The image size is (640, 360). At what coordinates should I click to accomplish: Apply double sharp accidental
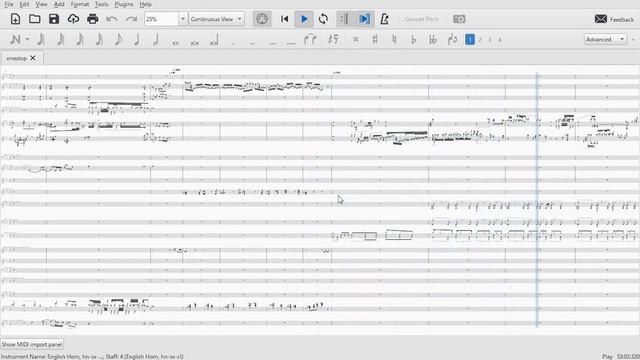tap(356, 39)
